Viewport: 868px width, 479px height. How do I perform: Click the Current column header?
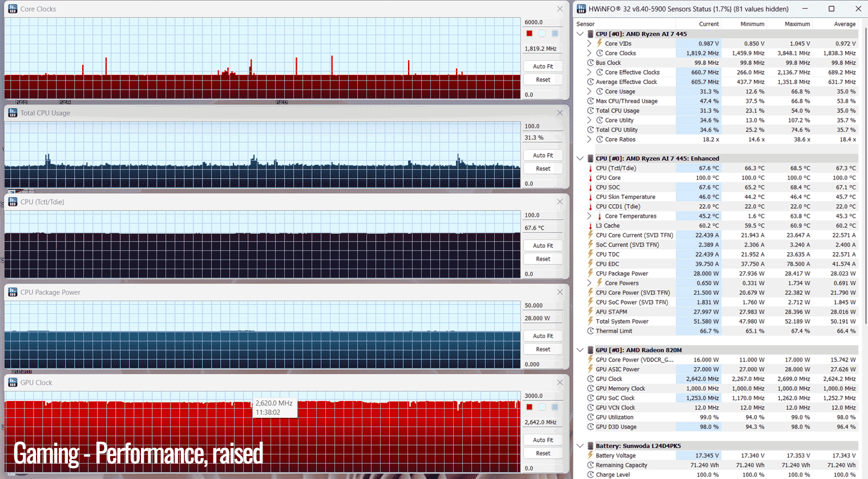709,24
